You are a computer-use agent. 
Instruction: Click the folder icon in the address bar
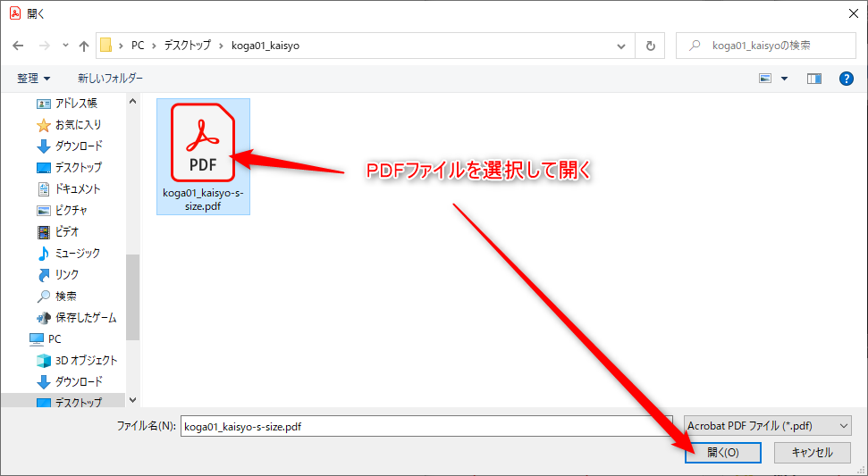pos(105,46)
